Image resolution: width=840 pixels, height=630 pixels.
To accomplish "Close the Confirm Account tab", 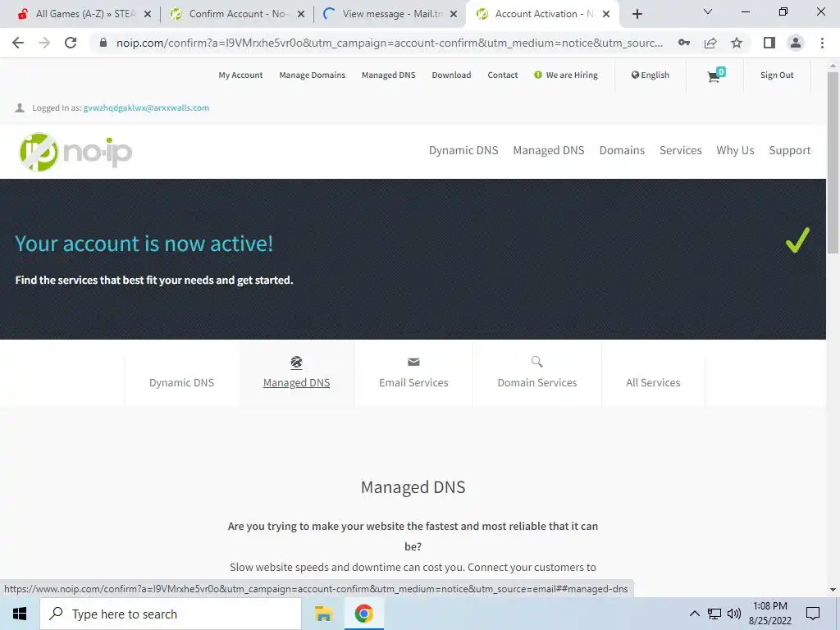I will [x=301, y=14].
